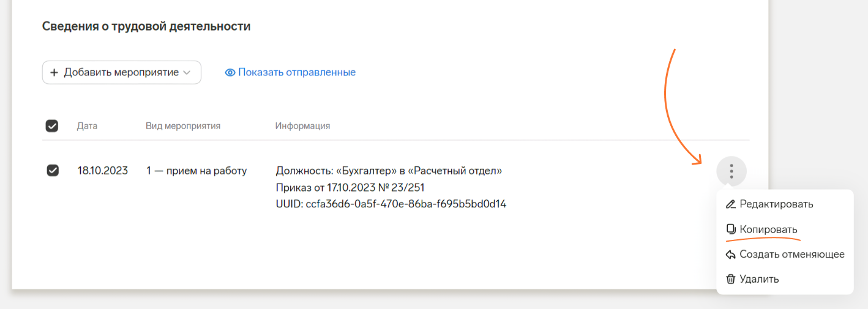Click the copy icon beside Копировать
Viewport: 868px width, 309px height.
(730, 229)
